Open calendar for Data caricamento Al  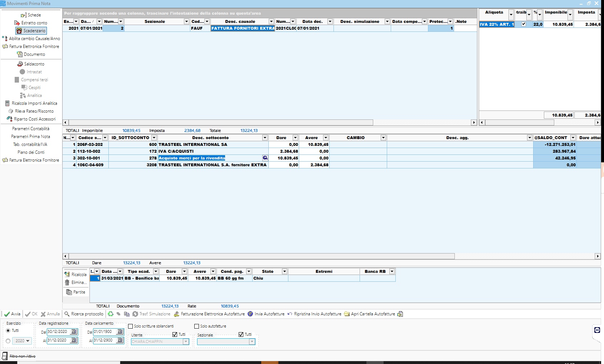tap(120, 340)
